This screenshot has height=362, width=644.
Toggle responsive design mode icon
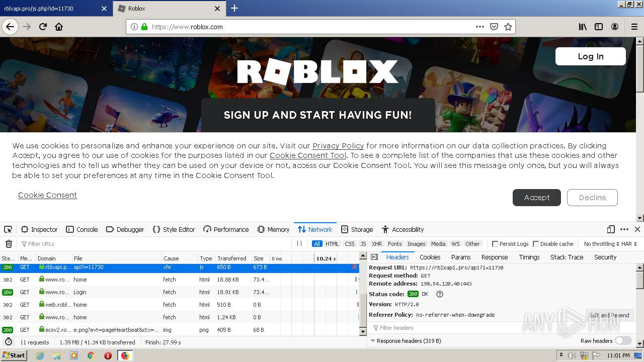(611, 229)
